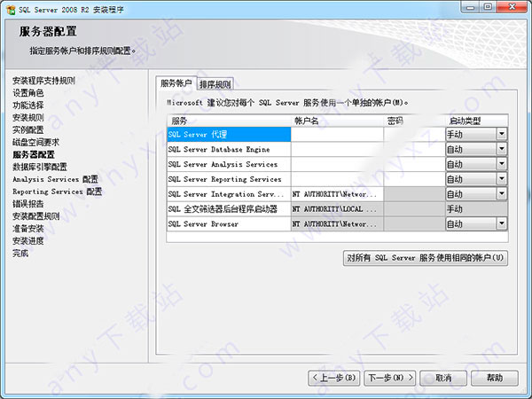Click 安装进度 step in sidebar
This screenshot has height=399, width=532.
click(28, 241)
